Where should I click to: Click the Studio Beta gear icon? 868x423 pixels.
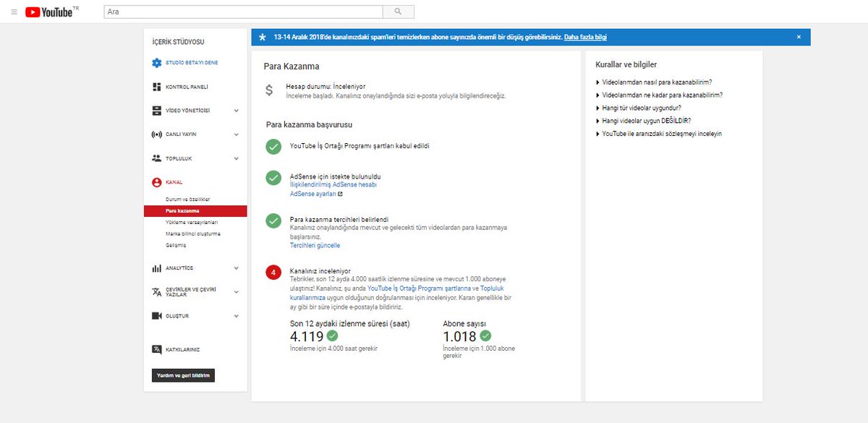[x=156, y=63]
